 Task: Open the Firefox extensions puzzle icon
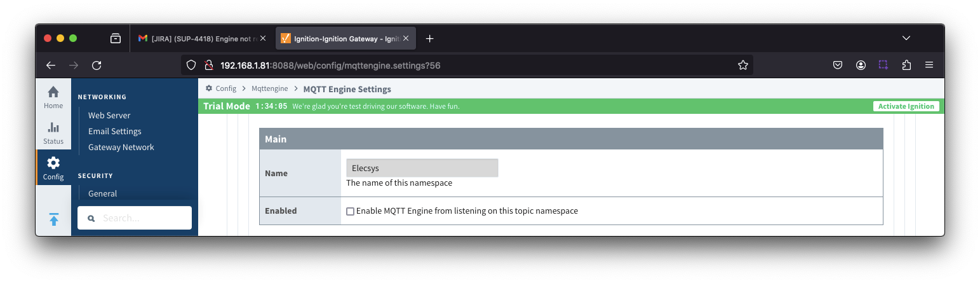tap(906, 65)
